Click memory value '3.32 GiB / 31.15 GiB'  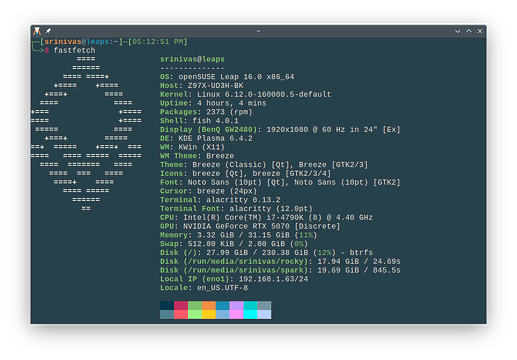(243, 235)
